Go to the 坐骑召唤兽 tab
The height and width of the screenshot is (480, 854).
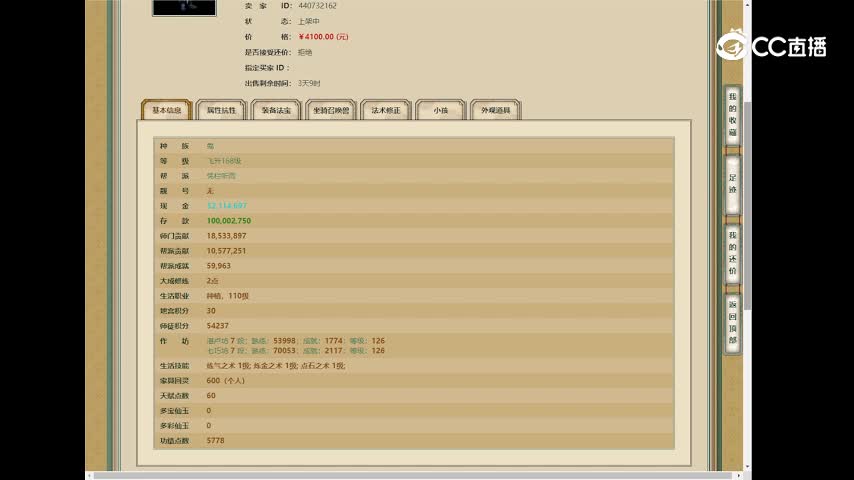coord(331,110)
